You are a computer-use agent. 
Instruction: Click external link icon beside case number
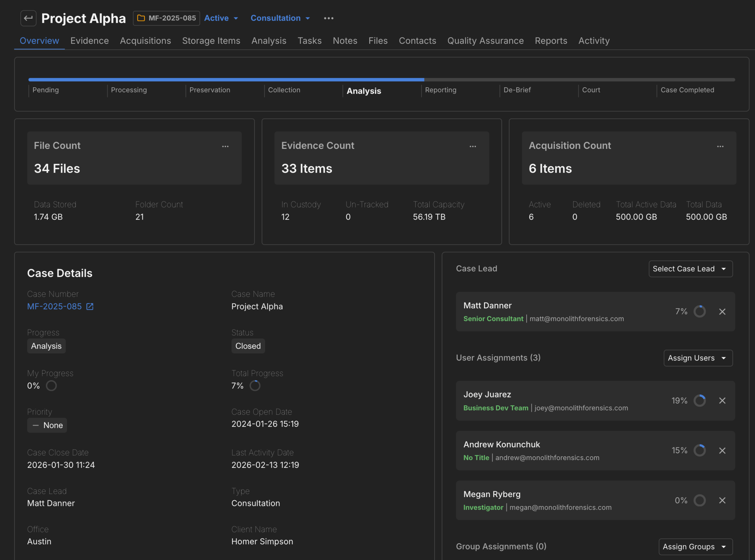pyautogui.click(x=90, y=306)
